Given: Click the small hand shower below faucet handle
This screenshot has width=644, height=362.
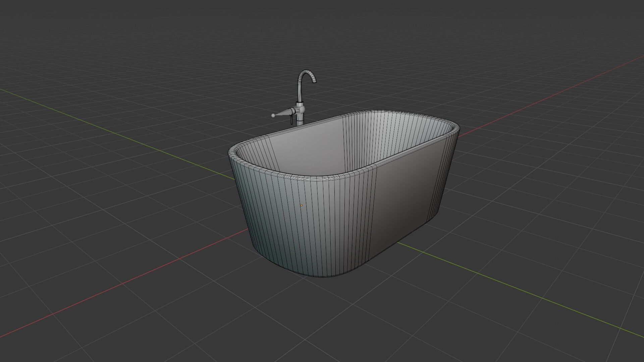Looking at the screenshot, I should coord(291,119).
